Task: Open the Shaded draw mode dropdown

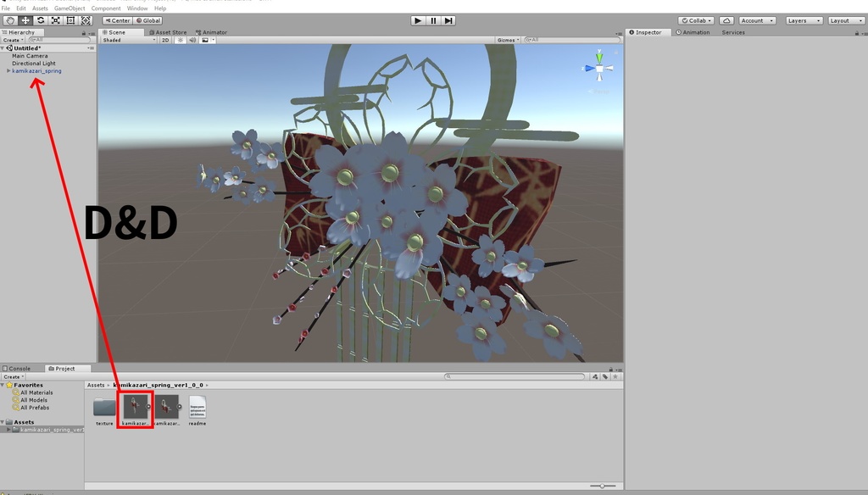Action: coord(129,40)
